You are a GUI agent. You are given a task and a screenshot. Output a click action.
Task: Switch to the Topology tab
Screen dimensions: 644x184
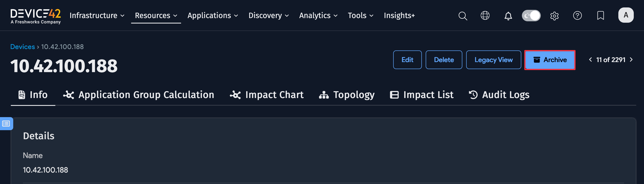tap(347, 95)
